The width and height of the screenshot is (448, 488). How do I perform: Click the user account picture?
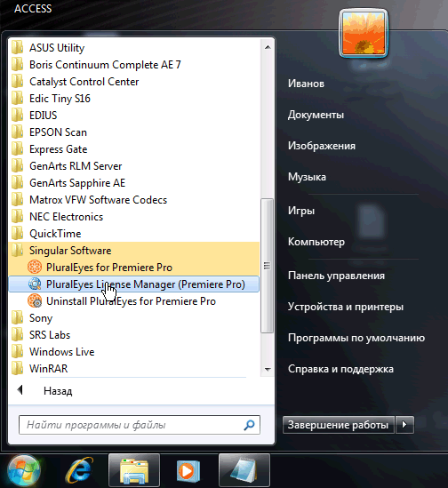[364, 33]
